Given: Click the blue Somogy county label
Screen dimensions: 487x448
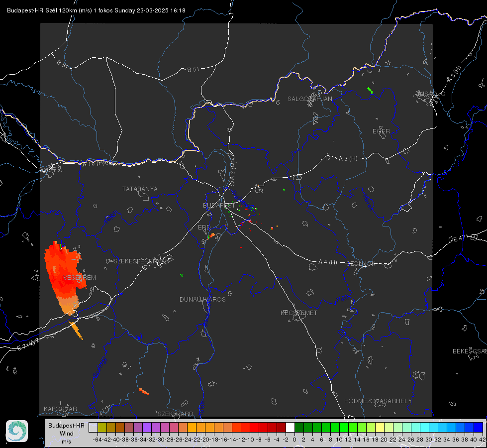Looking at the screenshot, I should tap(100, 367).
